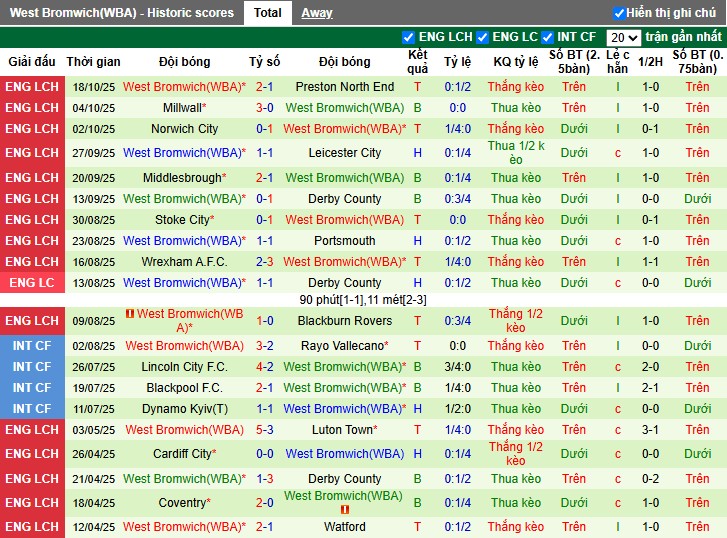Viewport: 727px width, 538px height.
Task: Click the 'West Bromwich(WBA) - Historic scores' title
Action: [x=122, y=13]
